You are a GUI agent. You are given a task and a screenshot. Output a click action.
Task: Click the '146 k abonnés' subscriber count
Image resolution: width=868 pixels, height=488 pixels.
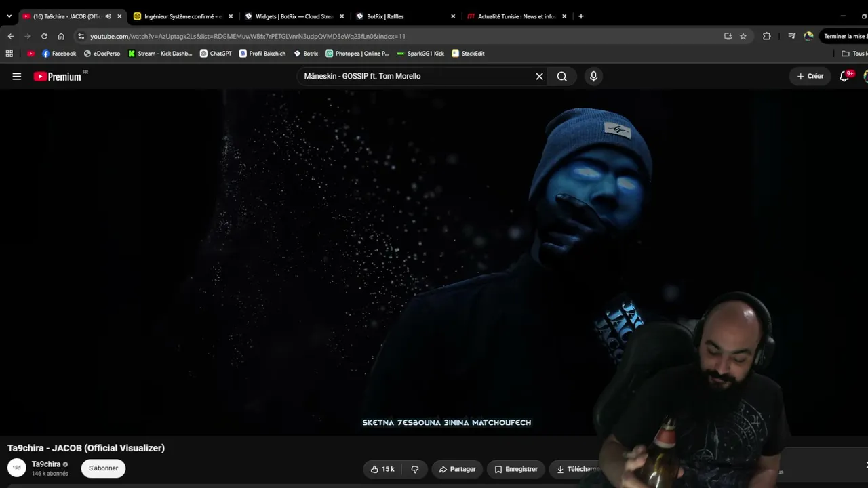50,474
